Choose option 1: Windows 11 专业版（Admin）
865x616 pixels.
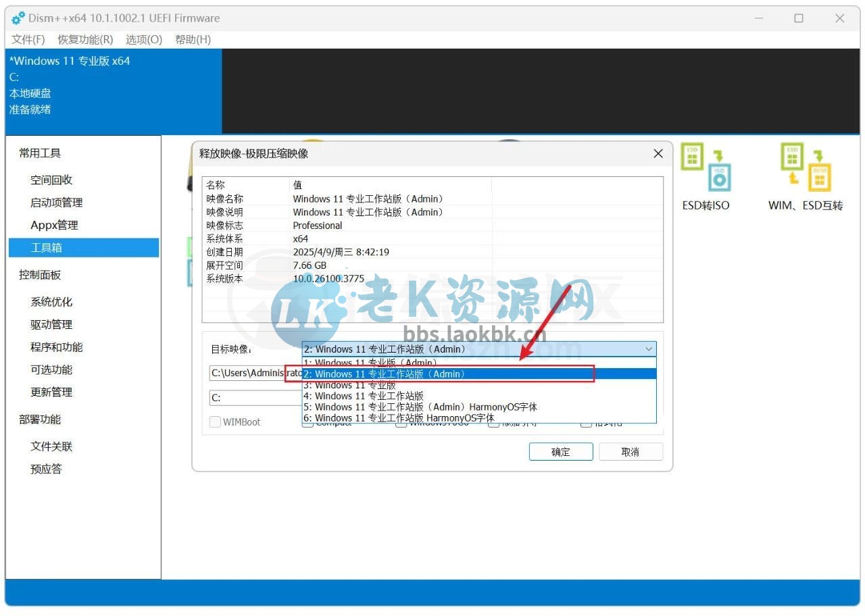(x=479, y=363)
